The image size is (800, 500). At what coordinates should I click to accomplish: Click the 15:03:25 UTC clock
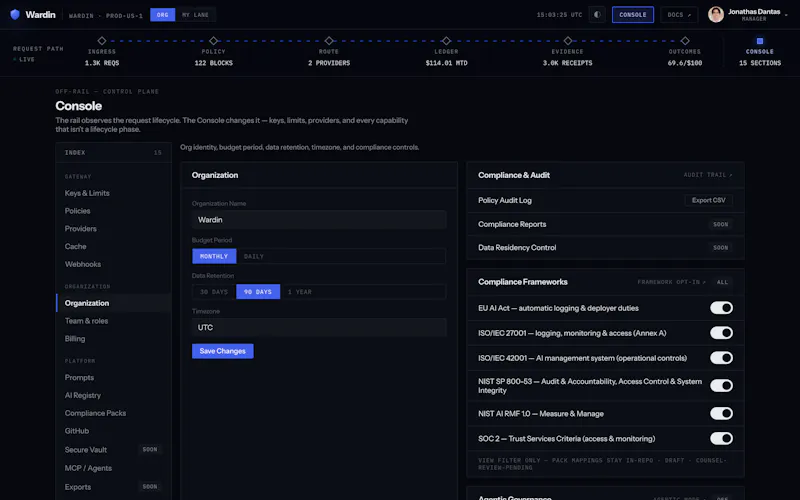point(559,15)
